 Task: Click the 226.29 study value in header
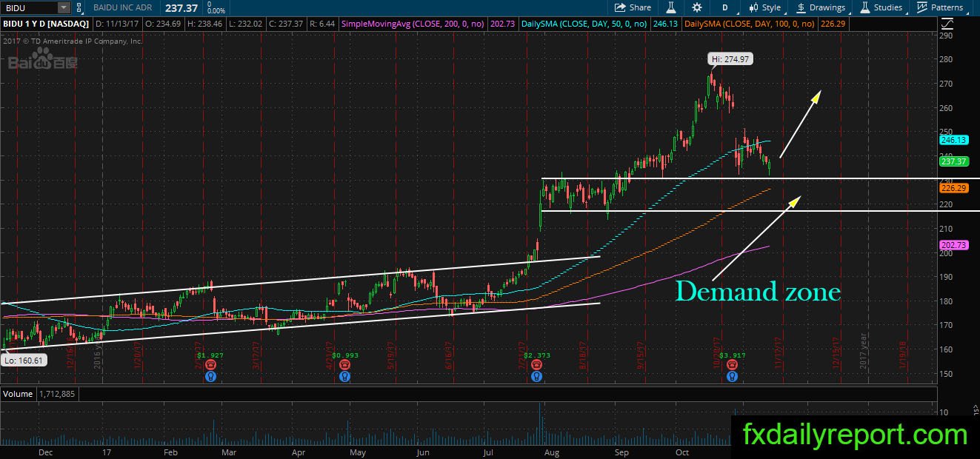coord(834,24)
